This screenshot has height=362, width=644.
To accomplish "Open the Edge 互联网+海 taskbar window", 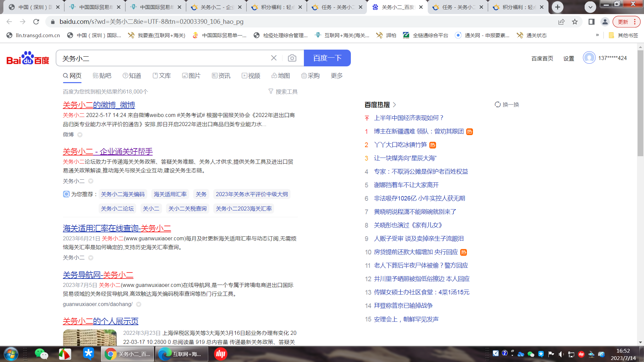I will tap(181, 354).
